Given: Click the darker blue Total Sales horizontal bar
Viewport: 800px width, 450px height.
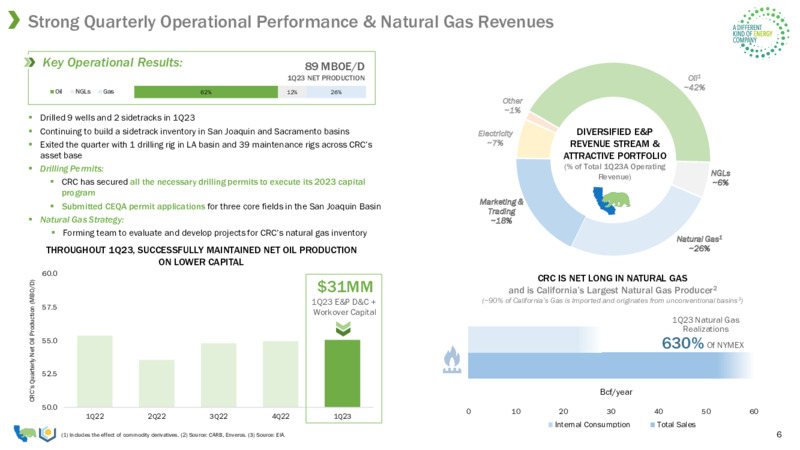Looking at the screenshot, I should coord(610,365).
